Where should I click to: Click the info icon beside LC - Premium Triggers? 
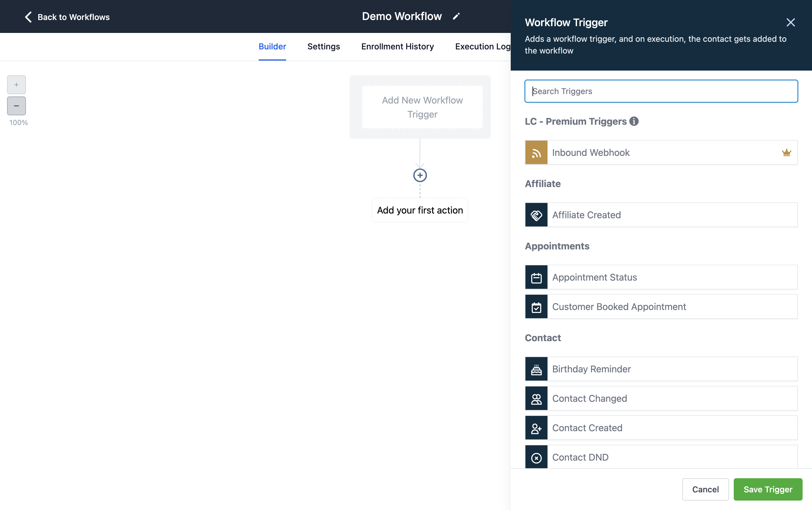[634, 121]
